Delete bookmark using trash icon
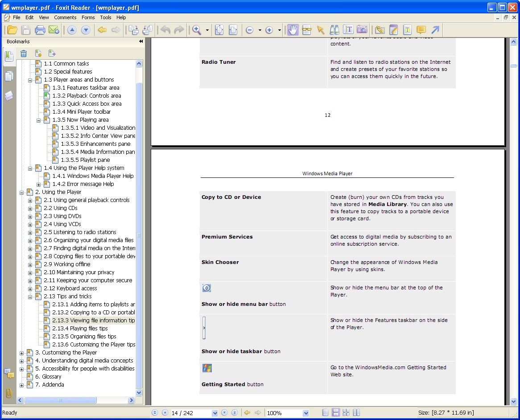 [x=24, y=54]
